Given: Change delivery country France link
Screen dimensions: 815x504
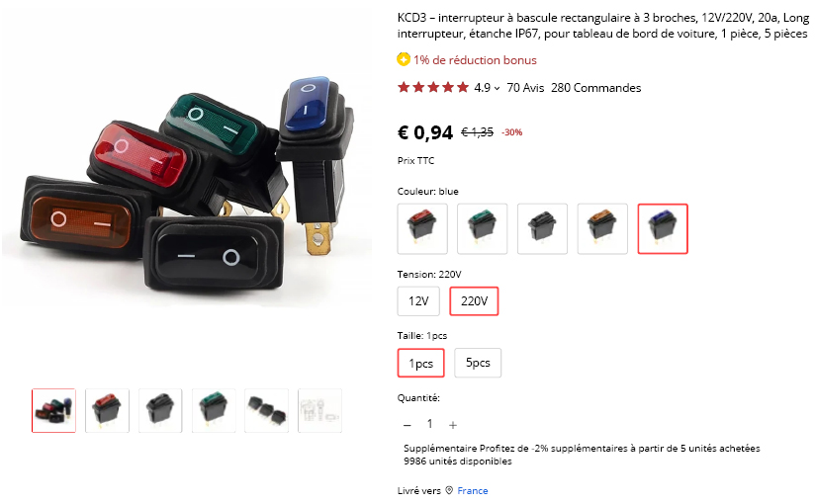Looking at the screenshot, I should point(473,490).
